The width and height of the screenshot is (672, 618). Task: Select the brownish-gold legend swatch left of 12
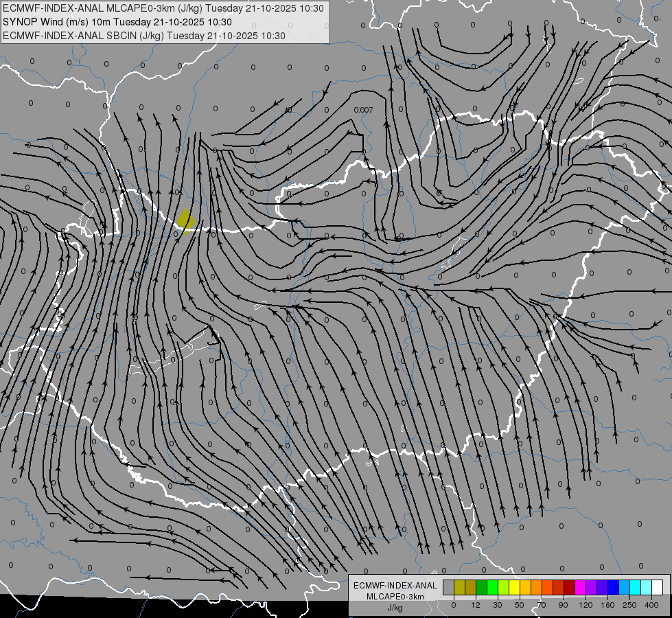coord(471,587)
